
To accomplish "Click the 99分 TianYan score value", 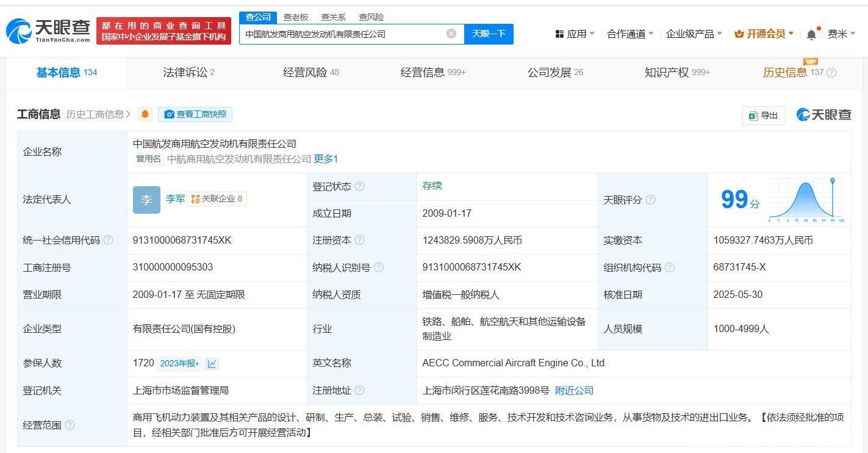I will (741, 200).
